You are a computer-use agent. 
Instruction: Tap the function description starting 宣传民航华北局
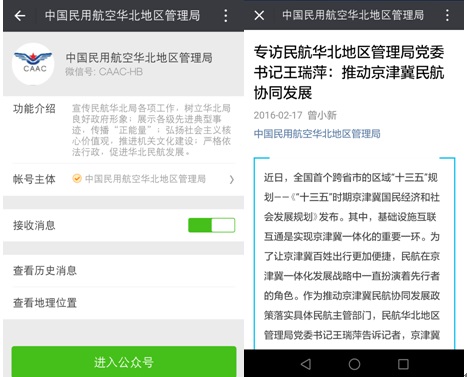[151, 130]
